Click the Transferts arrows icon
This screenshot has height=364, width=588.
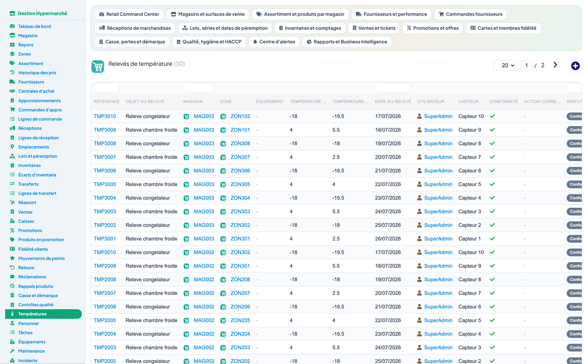(12, 184)
